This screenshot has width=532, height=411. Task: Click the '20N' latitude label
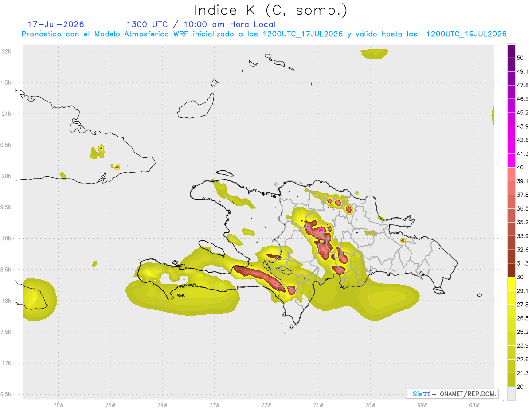[x=7, y=176]
